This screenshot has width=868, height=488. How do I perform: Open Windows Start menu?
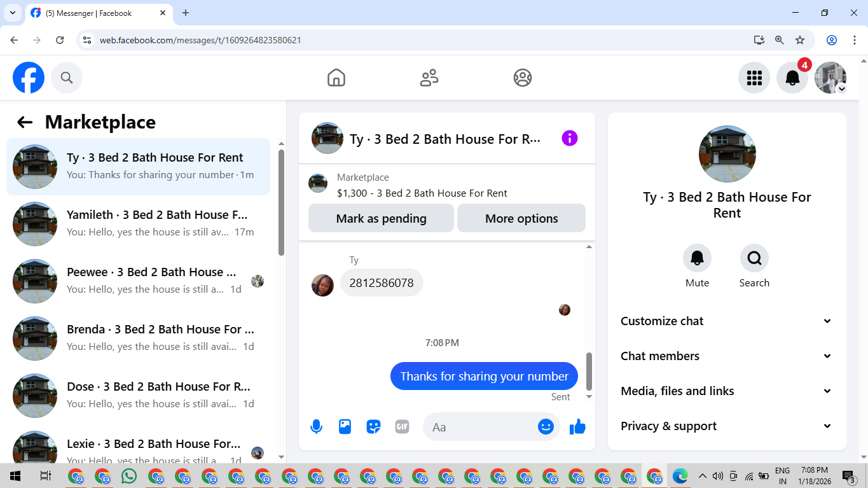(x=15, y=476)
